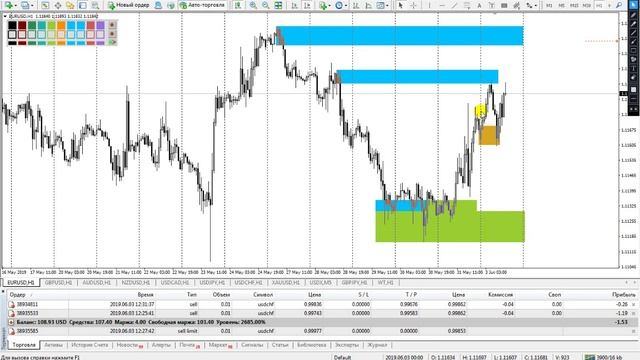Open the bar chart type icon
The image size is (640, 360).
coord(356,5)
